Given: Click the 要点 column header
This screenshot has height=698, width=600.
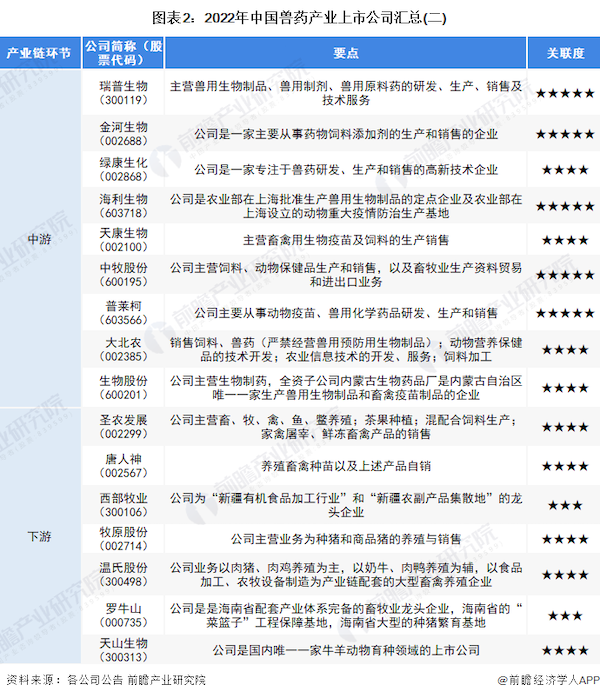Looking at the screenshot, I should [345, 53].
